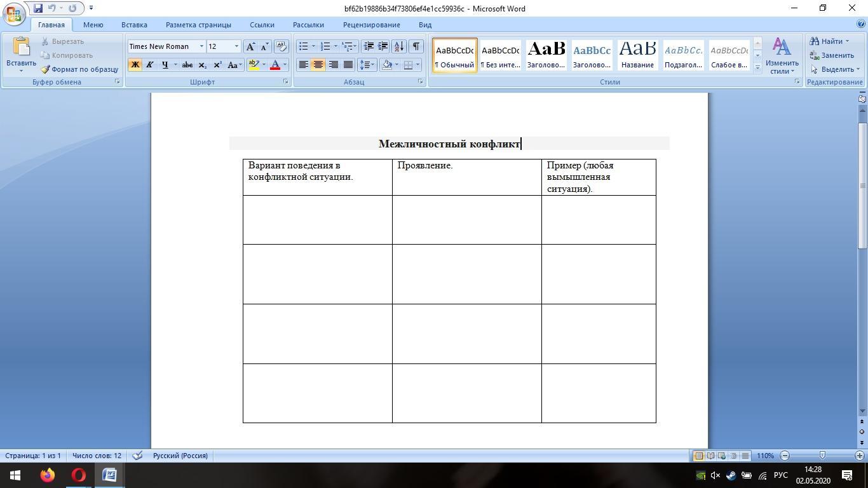Image resolution: width=868 pixels, height=488 pixels.
Task: Open Word Help icon
Action: (861, 24)
